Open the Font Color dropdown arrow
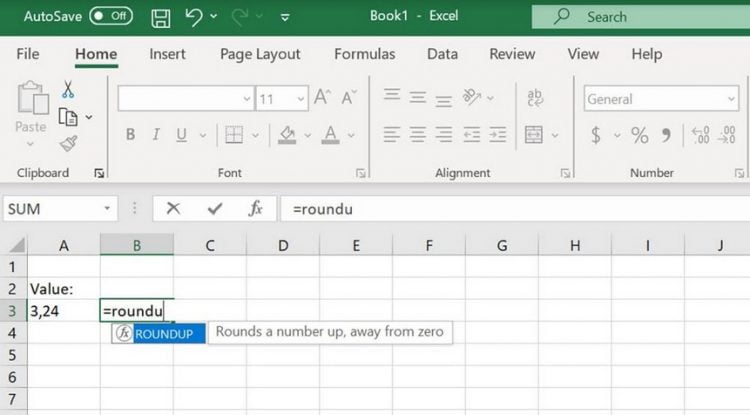The image size is (750, 415). 351,135
